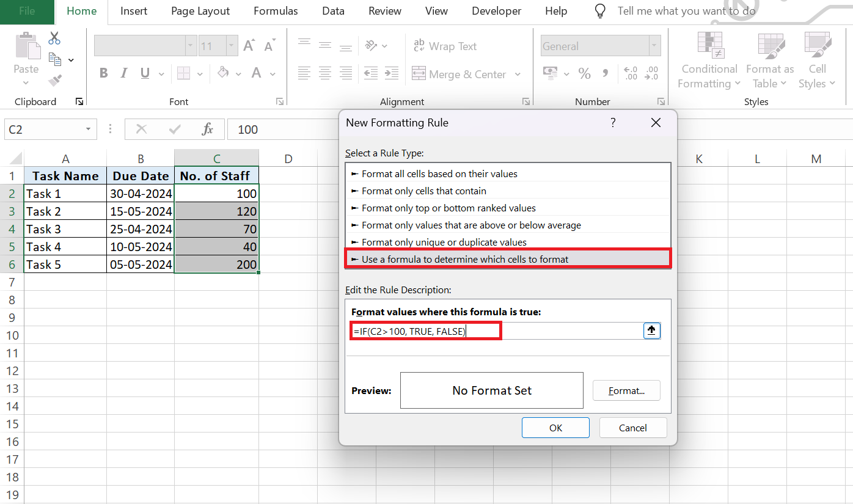Screen dimensions: 853x504
Task: Click the Insert Function fx icon
Action: [x=208, y=130]
